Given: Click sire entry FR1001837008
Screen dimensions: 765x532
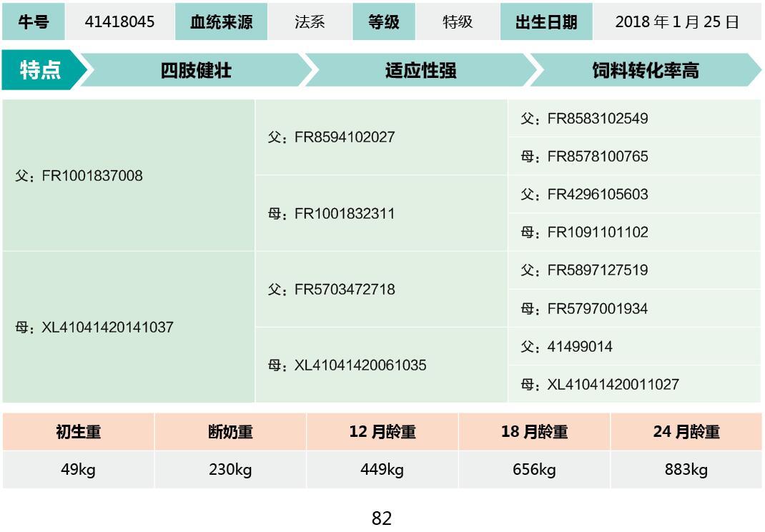Looking at the screenshot, I should point(79,176).
